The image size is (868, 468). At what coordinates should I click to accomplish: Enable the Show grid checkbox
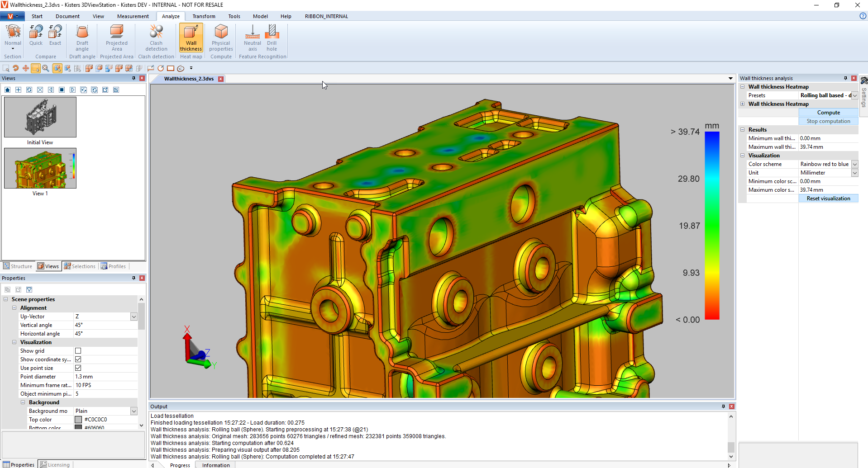78,351
